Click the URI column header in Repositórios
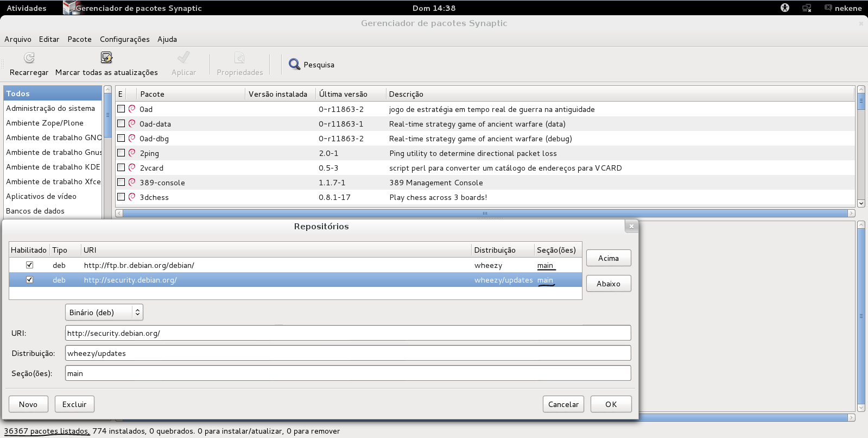The image size is (868, 438). click(x=276, y=250)
